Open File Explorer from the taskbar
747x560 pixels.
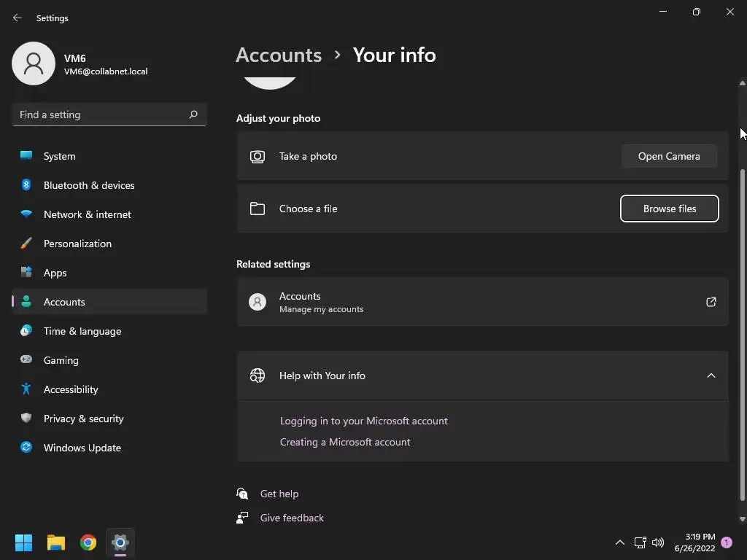click(x=56, y=542)
